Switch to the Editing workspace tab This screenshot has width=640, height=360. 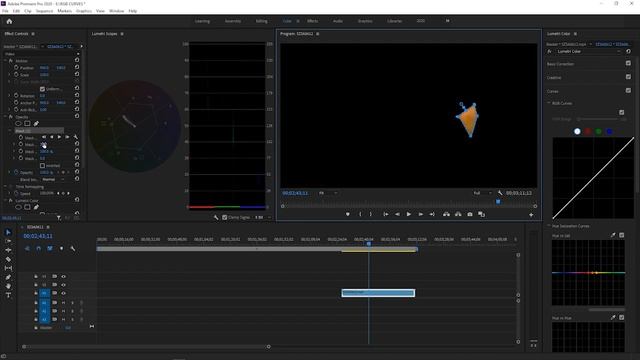point(262,21)
